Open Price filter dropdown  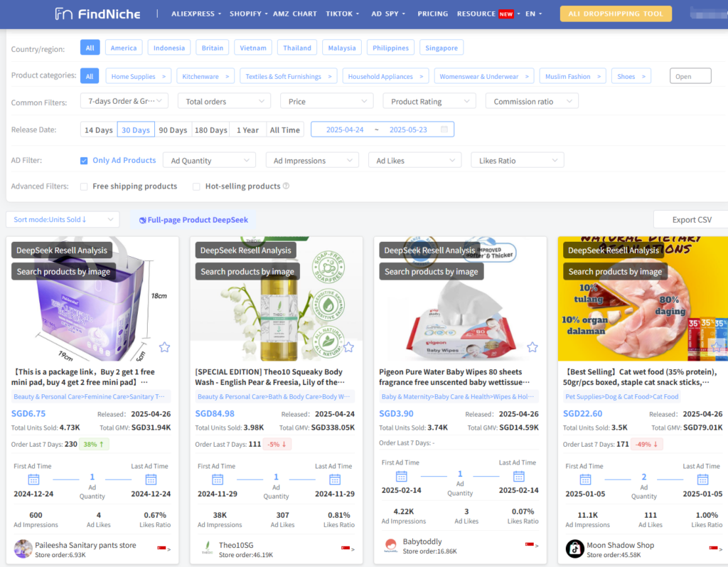327,101
